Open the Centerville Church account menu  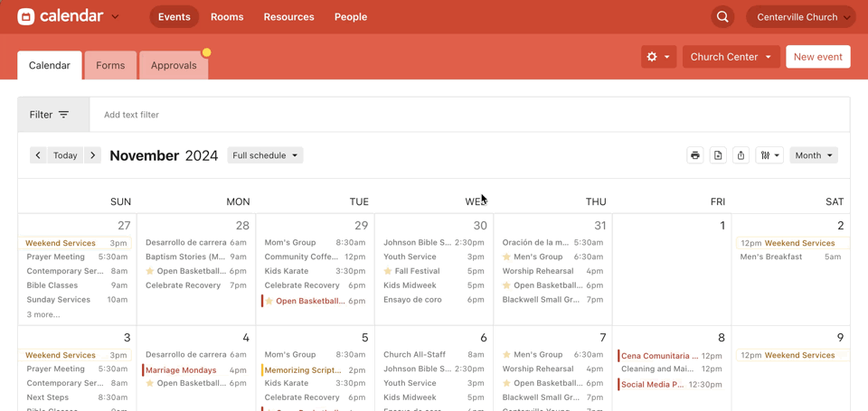[802, 17]
